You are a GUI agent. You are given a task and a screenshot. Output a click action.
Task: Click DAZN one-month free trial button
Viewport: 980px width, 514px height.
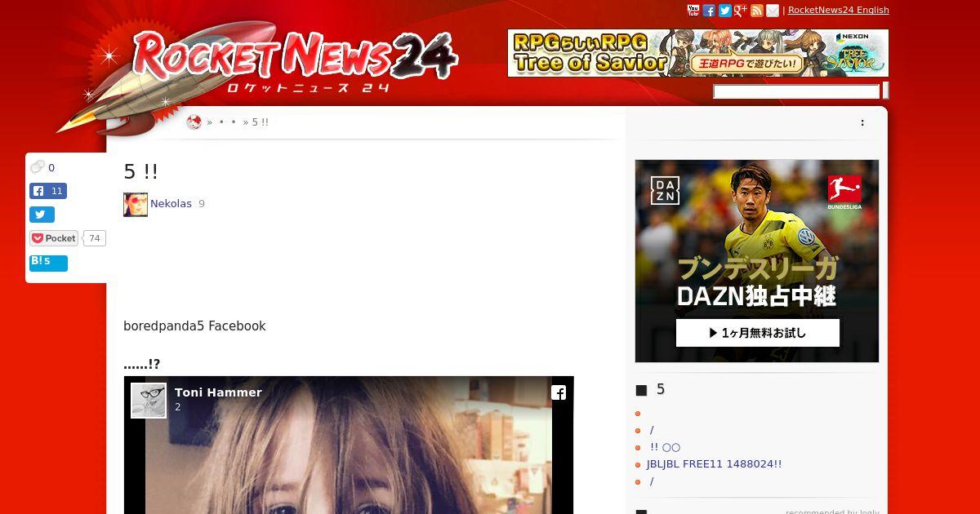(x=758, y=333)
